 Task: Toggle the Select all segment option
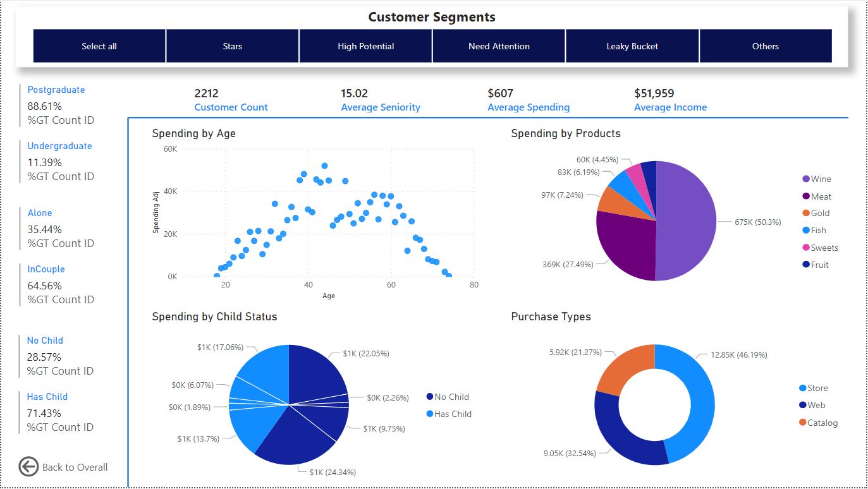[x=99, y=46]
